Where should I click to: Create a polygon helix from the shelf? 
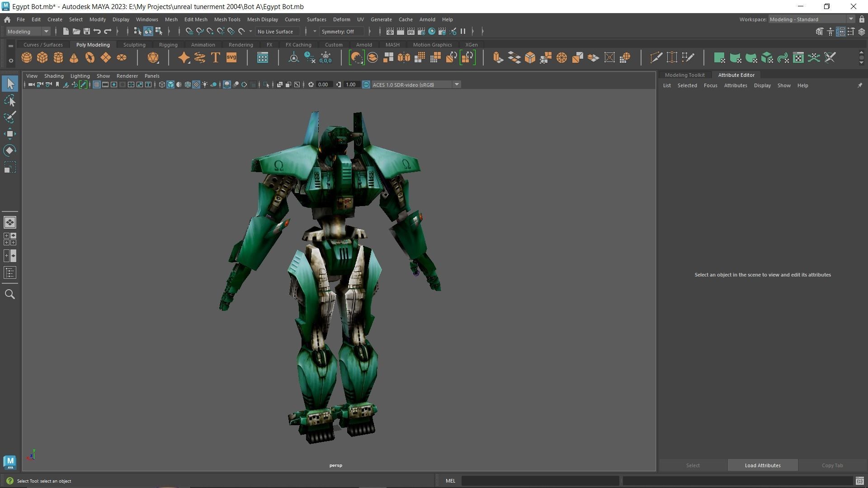click(200, 58)
